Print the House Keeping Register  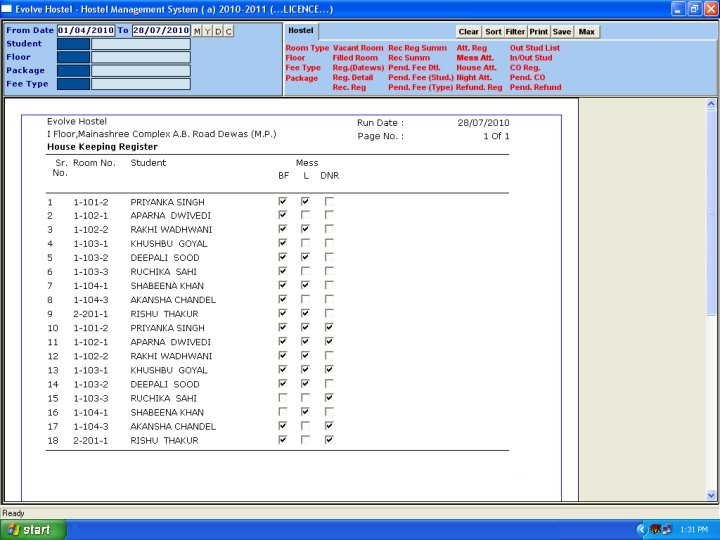pyautogui.click(x=539, y=32)
